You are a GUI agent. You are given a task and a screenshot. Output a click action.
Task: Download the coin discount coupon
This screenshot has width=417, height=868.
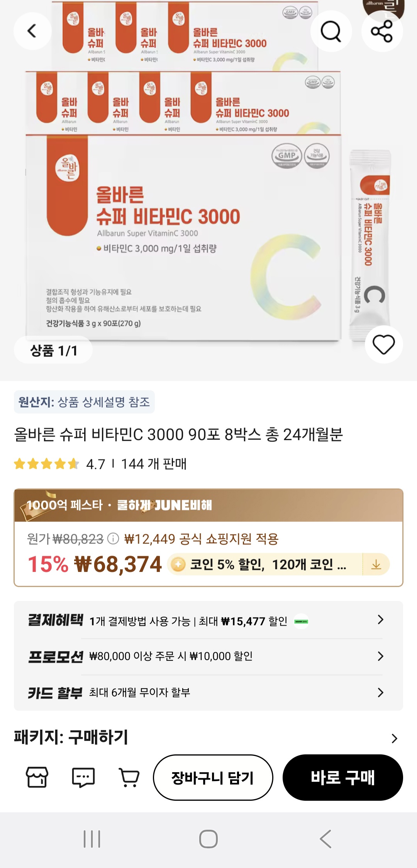pyautogui.click(x=376, y=565)
